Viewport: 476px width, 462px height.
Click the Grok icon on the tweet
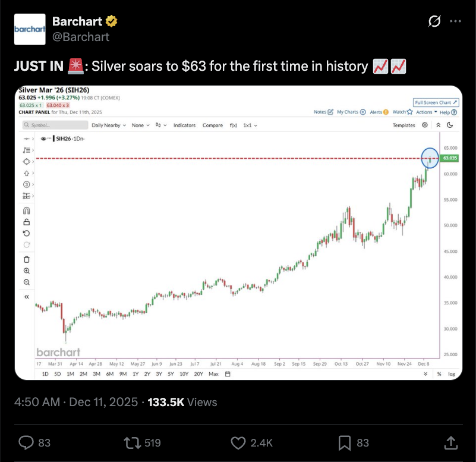(x=434, y=21)
